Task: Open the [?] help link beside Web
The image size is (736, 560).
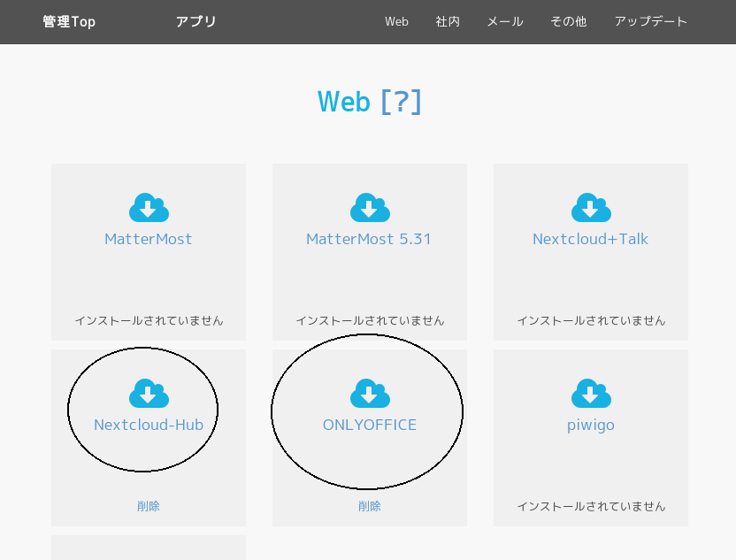Action: (402, 102)
